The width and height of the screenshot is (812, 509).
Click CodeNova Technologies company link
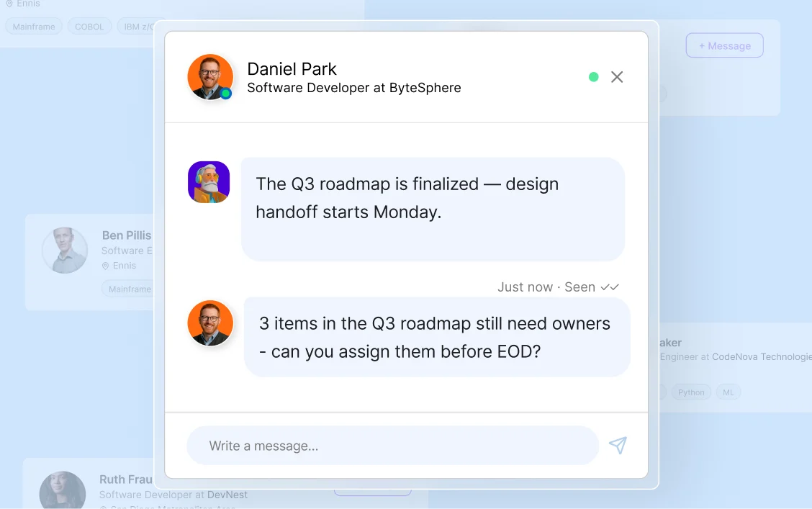pyautogui.click(x=762, y=357)
